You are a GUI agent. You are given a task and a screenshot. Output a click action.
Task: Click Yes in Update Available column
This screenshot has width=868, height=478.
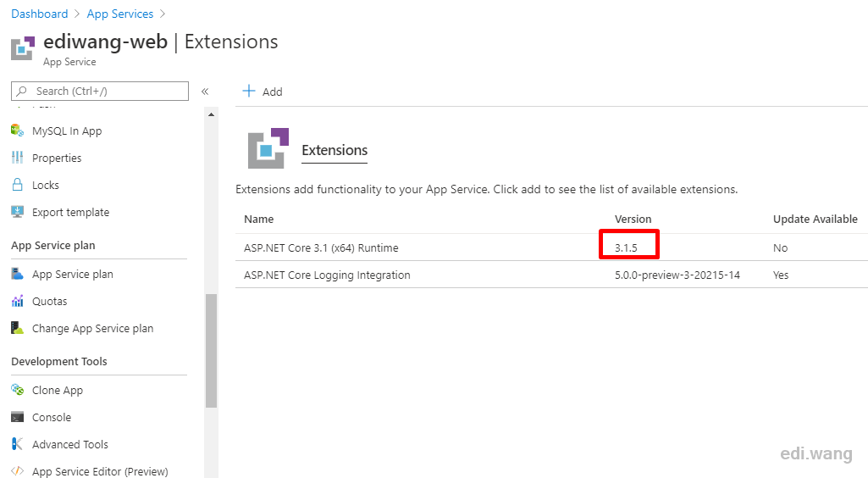[x=781, y=275]
